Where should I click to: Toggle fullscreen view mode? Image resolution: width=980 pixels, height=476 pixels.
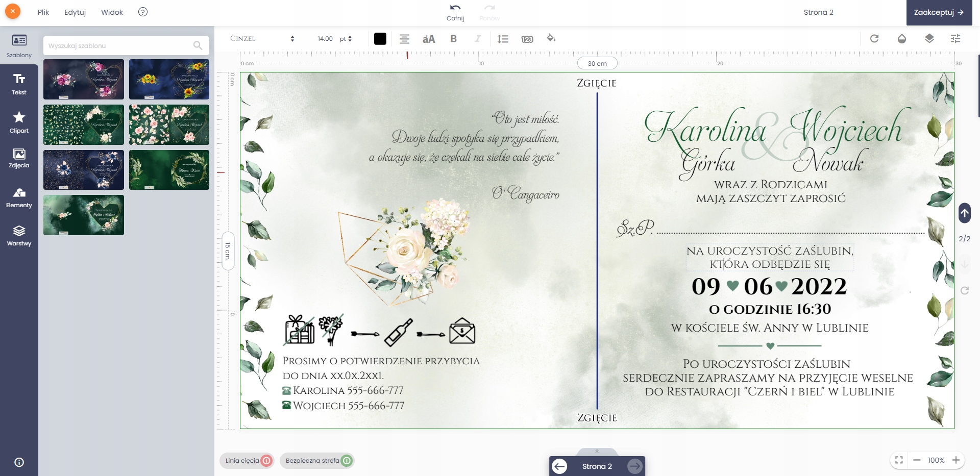coord(899,460)
